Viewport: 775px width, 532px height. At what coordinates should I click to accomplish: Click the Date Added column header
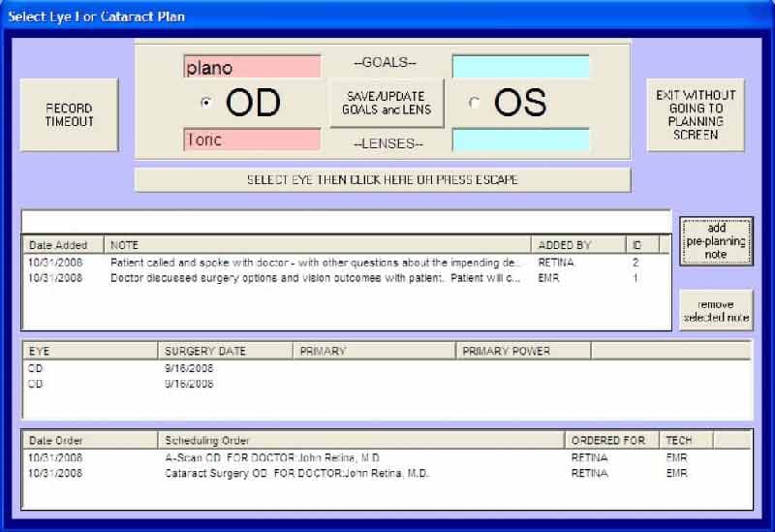64,245
